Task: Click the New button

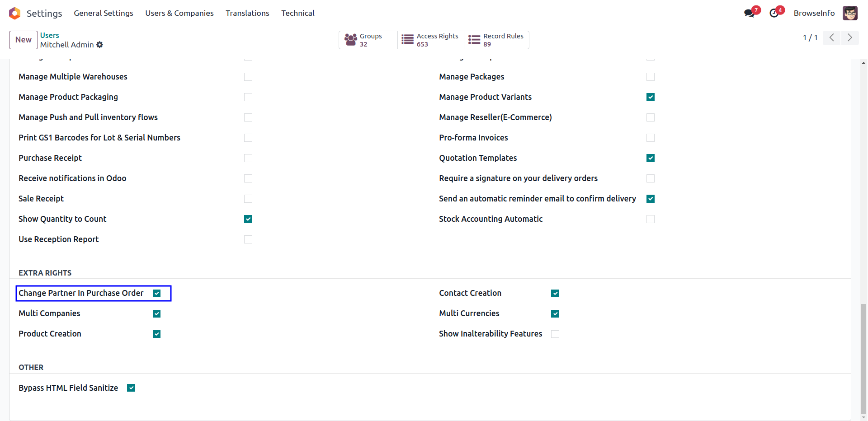Action: point(24,40)
